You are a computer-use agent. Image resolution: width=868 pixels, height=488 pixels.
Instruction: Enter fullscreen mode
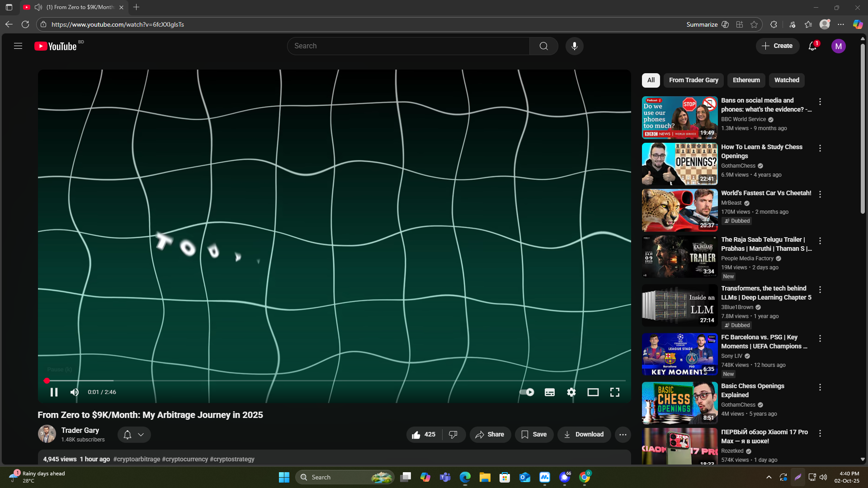click(614, 392)
